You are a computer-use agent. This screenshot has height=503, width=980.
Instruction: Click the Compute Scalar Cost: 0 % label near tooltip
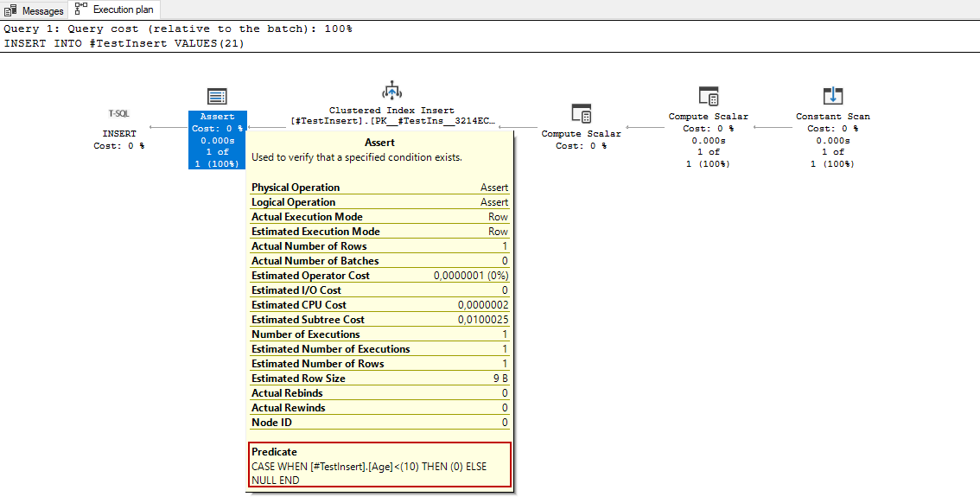pyautogui.click(x=582, y=139)
